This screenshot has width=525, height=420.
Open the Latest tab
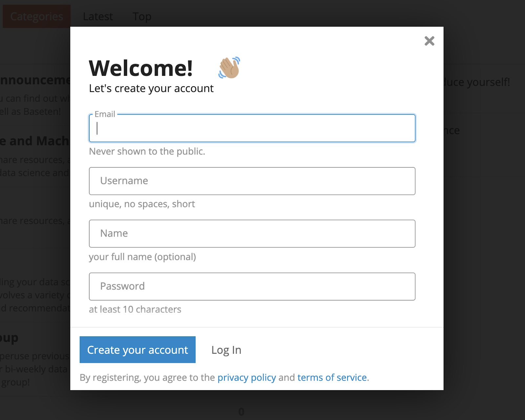click(x=98, y=16)
